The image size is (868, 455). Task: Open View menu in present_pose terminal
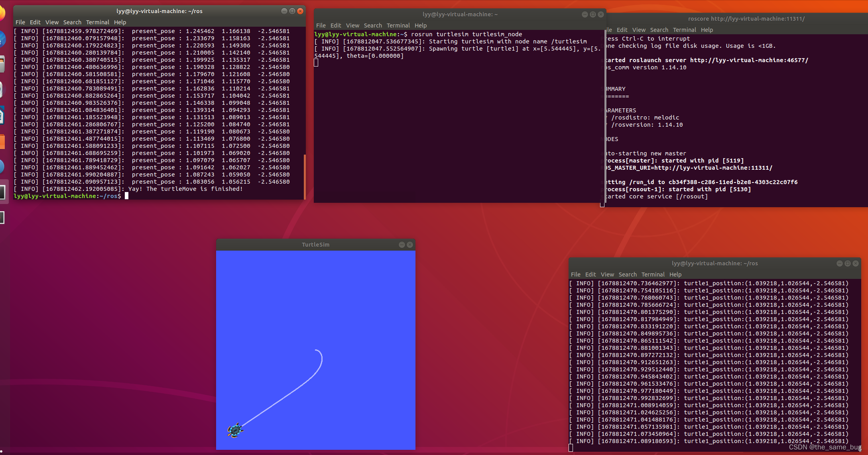pos(52,22)
